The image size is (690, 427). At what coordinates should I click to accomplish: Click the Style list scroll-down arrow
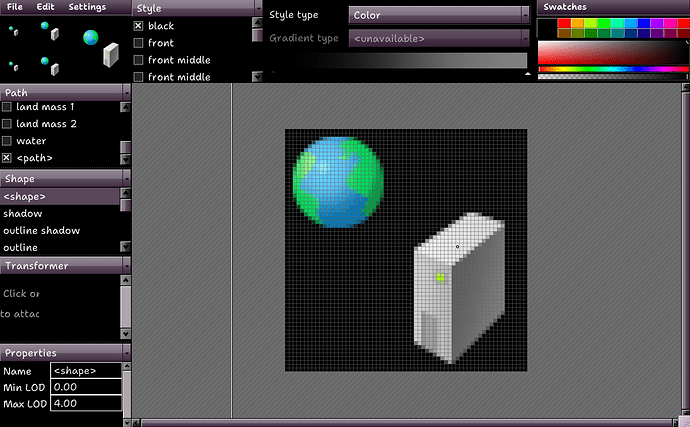coord(257,77)
